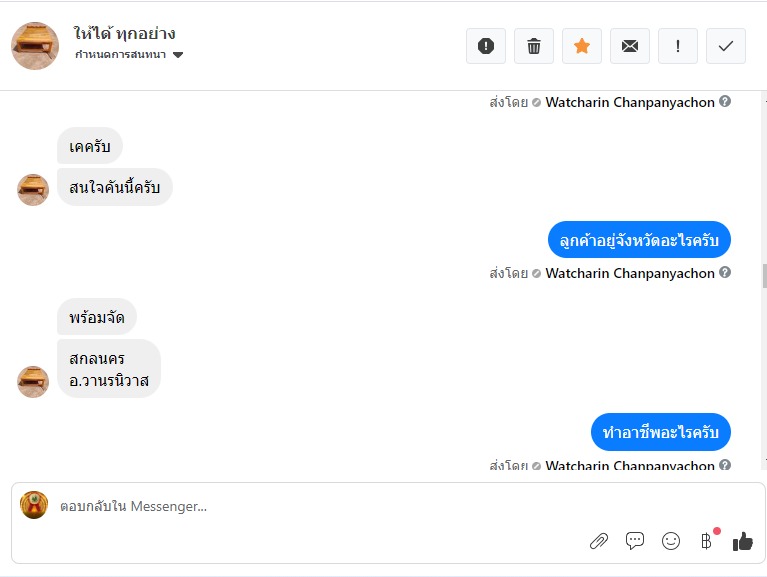This screenshot has width=767, height=577.
Task: Attach a file using the paperclip icon
Action: [x=599, y=541]
